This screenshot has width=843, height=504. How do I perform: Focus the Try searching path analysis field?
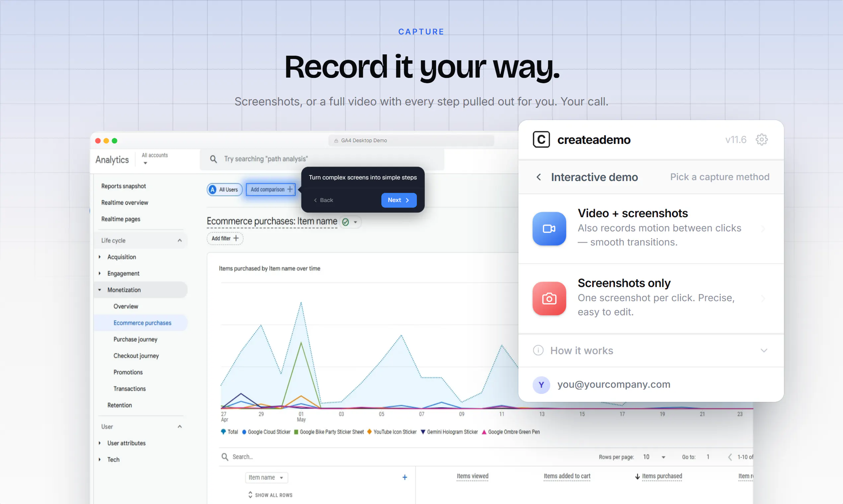click(x=322, y=159)
